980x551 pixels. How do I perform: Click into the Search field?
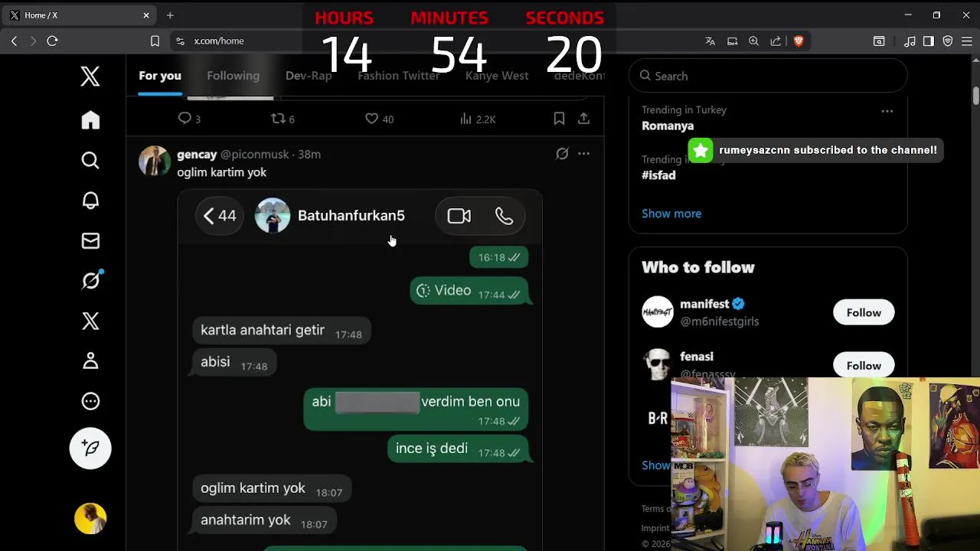[768, 76]
